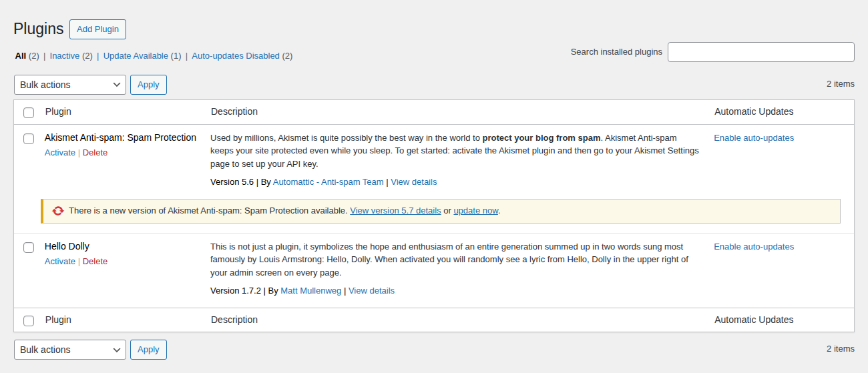
Task: View details for Akismet version 5.6
Action: click(414, 182)
